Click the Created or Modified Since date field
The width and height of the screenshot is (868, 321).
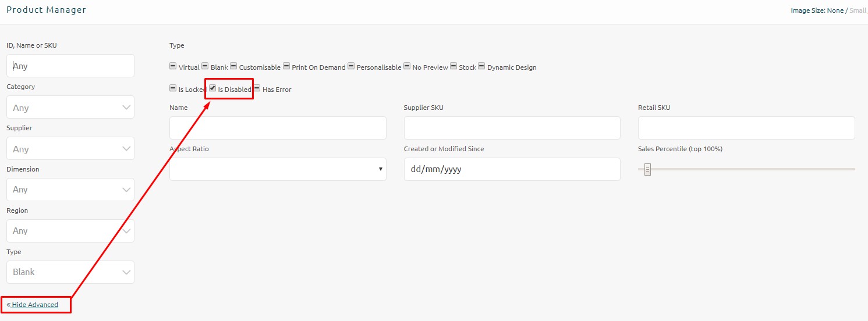tap(512, 169)
